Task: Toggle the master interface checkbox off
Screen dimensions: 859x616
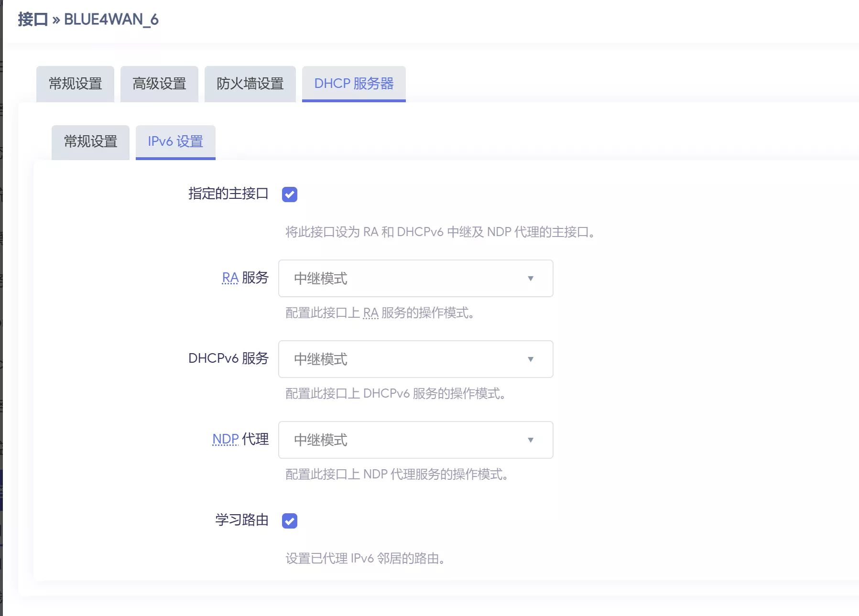Action: tap(289, 194)
